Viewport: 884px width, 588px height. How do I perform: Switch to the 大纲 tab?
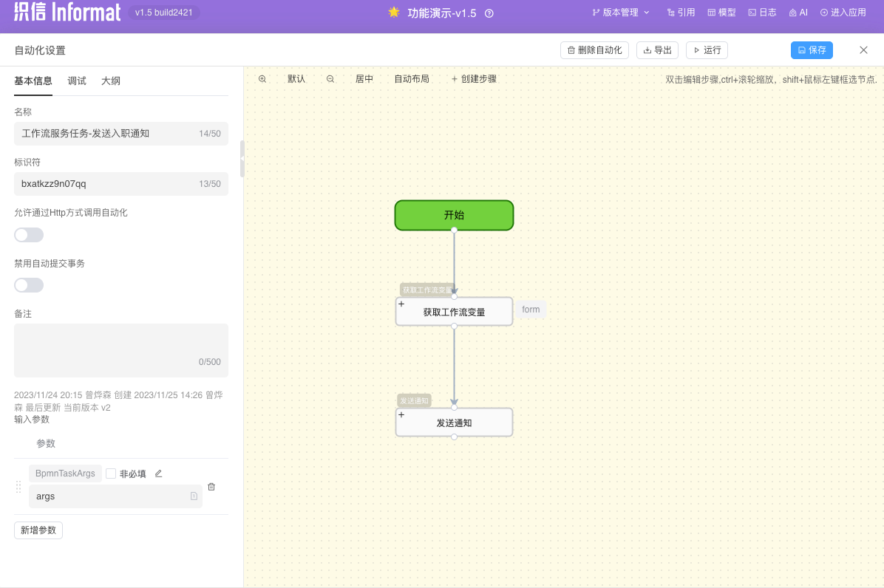click(x=111, y=81)
